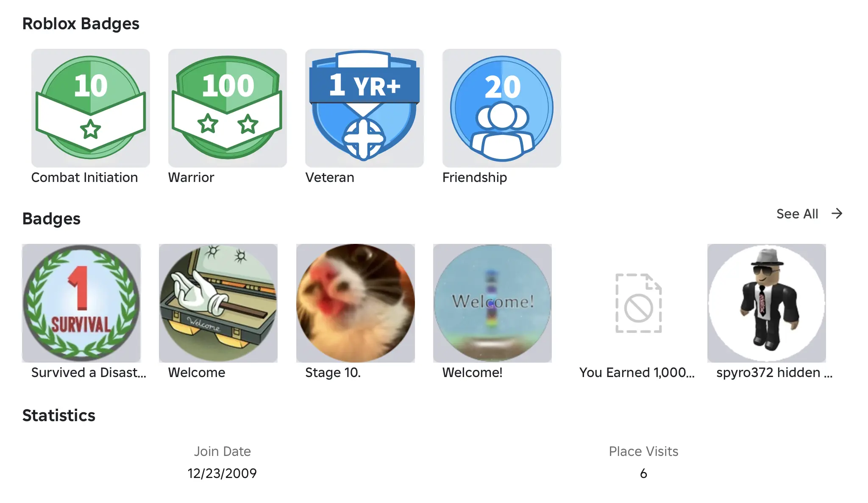Open the Warrior text link
This screenshot has width=868, height=503.
tap(191, 177)
